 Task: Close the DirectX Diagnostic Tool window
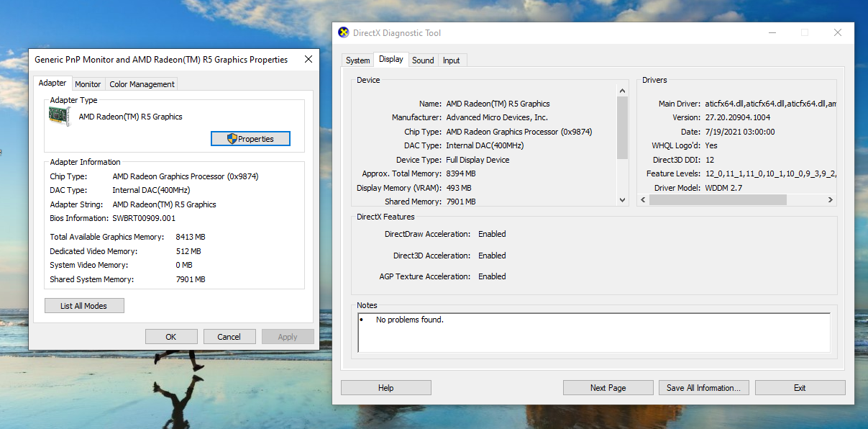pos(838,32)
